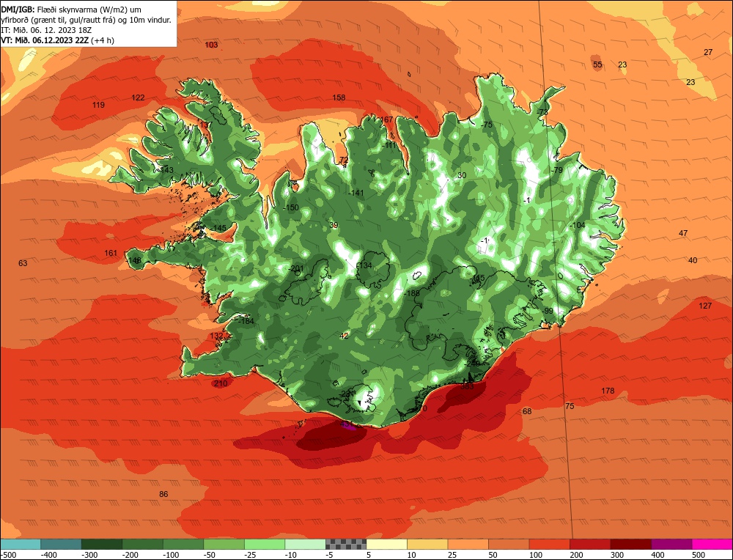
Task: Select the light green -25 to -10 swatch
Action: [x=265, y=544]
